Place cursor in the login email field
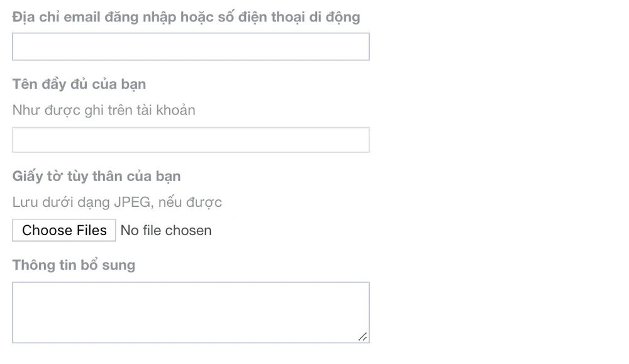The width and height of the screenshot is (629, 364). click(191, 47)
